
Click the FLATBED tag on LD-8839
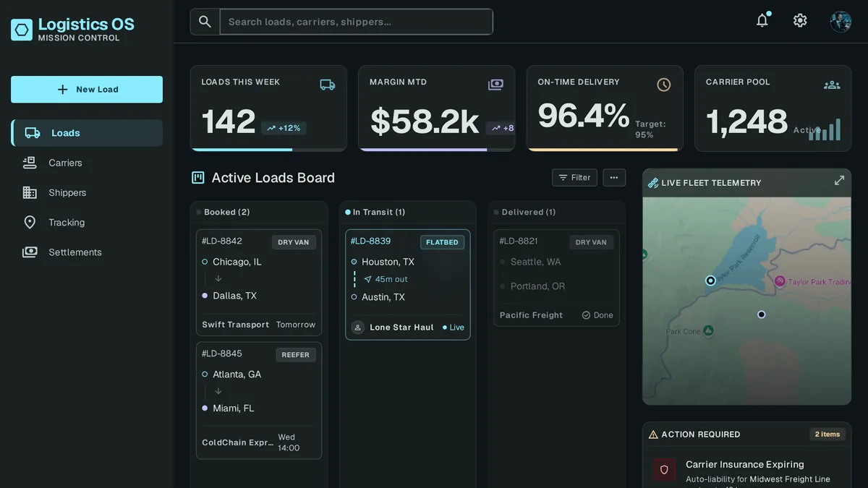coord(442,242)
